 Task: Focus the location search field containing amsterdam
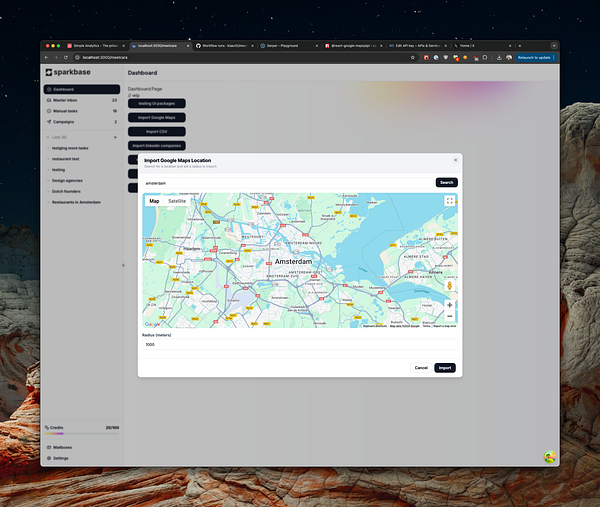point(288,183)
